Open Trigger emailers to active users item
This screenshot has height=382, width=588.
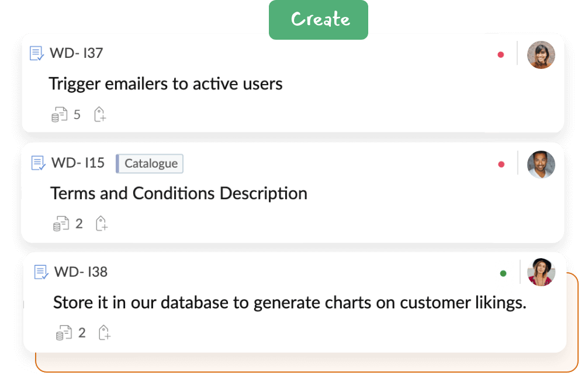pyautogui.click(x=165, y=84)
